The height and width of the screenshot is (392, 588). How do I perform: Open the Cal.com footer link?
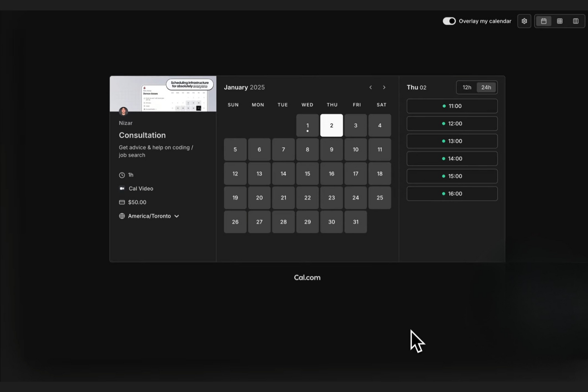point(307,278)
